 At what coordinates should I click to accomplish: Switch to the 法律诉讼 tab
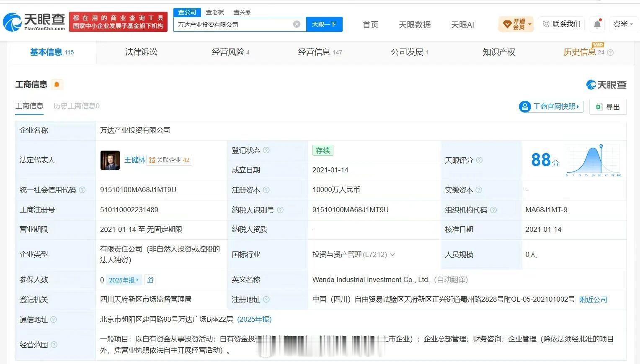click(141, 52)
